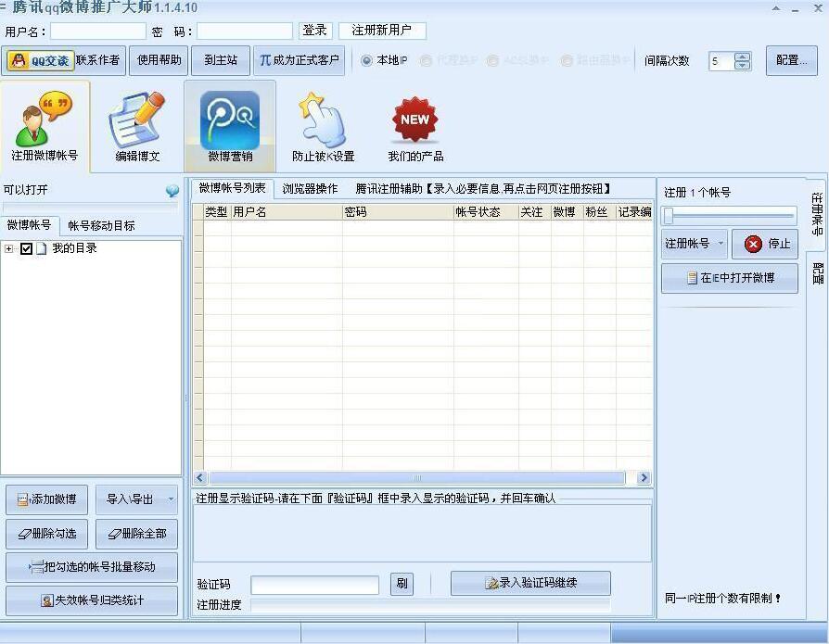This screenshot has height=644, width=829.
Task: Select the second greyed IP radio option
Action: point(426,61)
